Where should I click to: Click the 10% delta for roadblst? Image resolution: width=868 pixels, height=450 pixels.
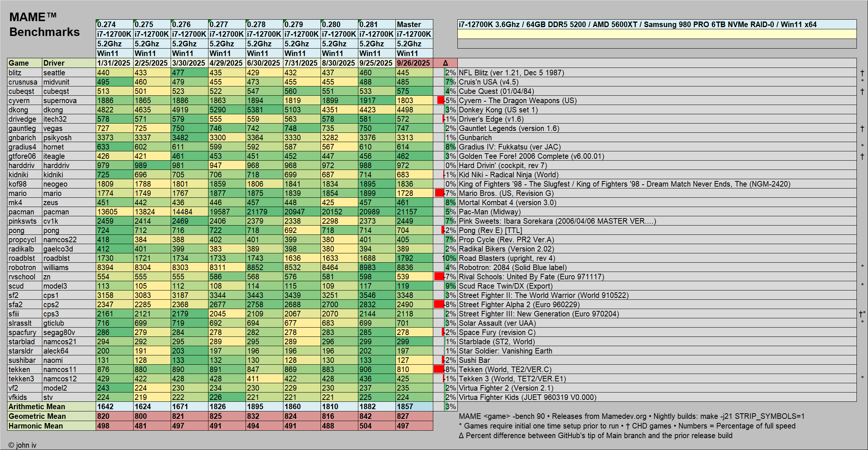point(445,258)
